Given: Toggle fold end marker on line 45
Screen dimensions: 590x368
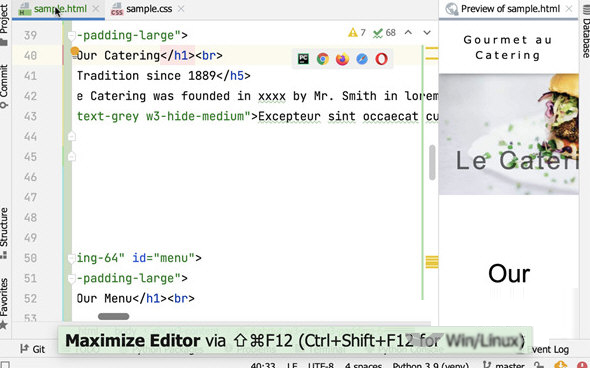Looking at the screenshot, I should tap(71, 157).
